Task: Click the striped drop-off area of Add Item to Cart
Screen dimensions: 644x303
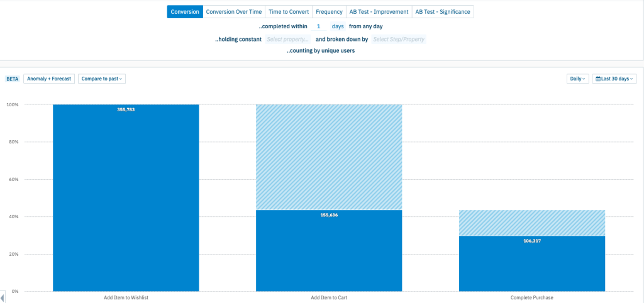Action: tap(329, 157)
